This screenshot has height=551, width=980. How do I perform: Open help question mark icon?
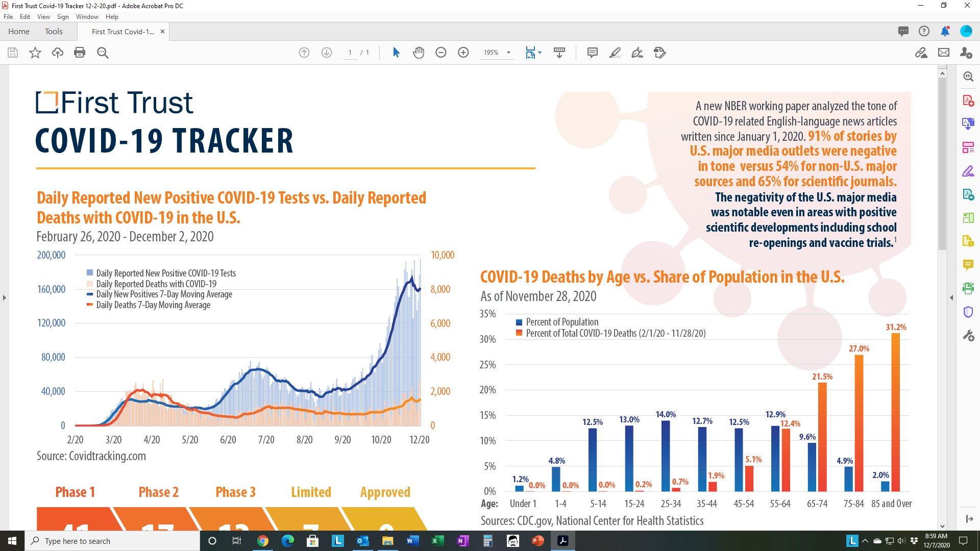point(924,31)
